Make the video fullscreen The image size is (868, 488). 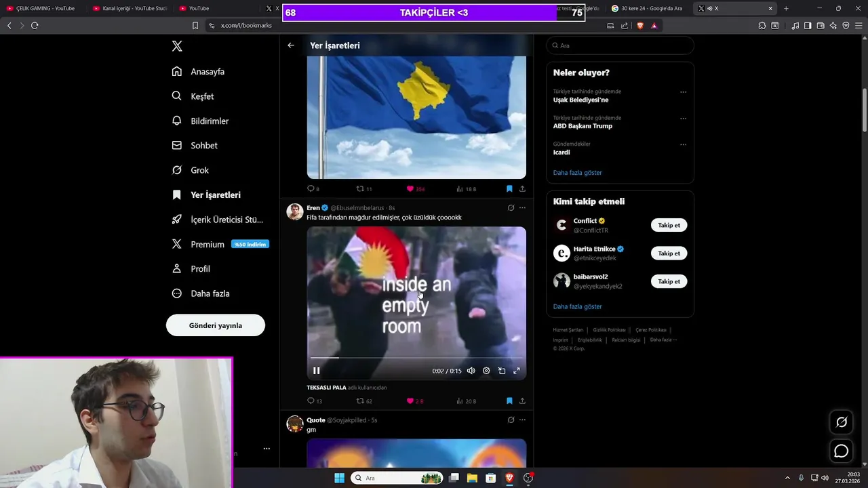pos(517,371)
